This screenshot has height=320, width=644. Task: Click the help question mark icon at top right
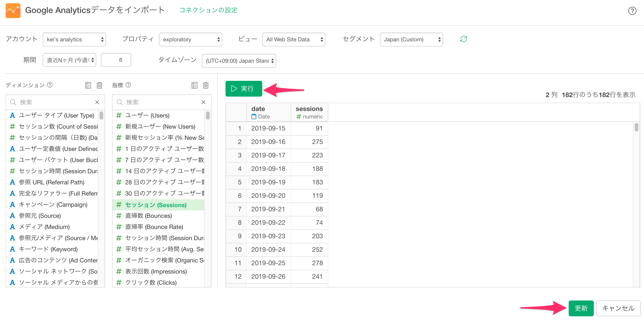pos(632,11)
